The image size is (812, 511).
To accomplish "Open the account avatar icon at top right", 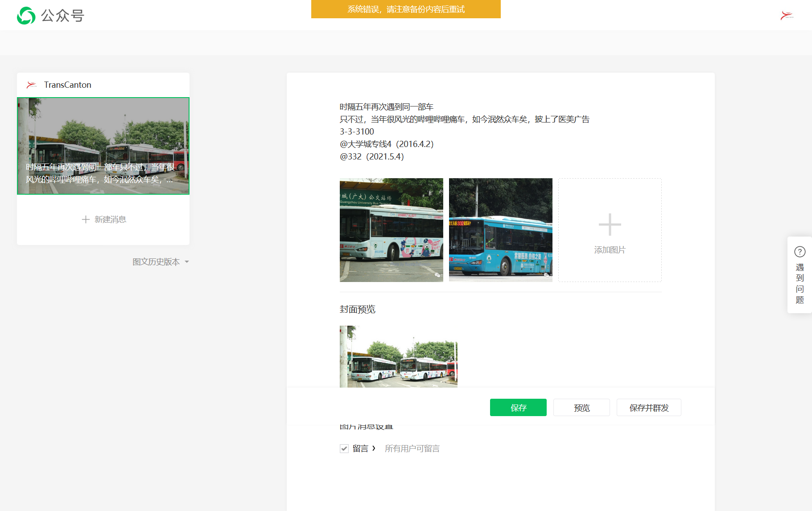I will coord(787,16).
